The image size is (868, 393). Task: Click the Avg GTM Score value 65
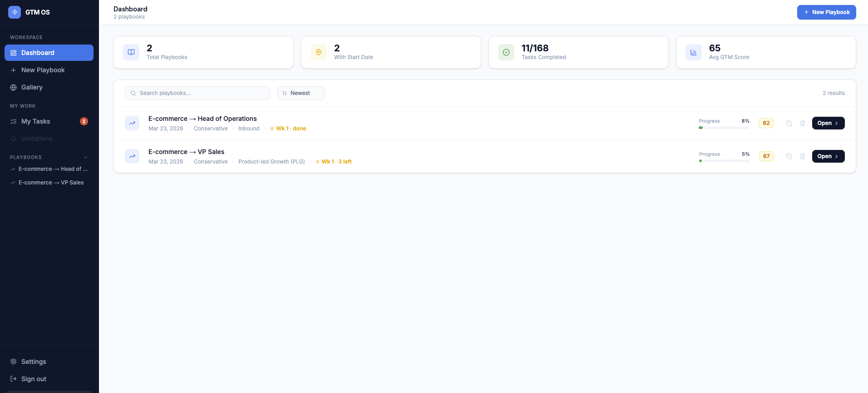click(x=715, y=48)
